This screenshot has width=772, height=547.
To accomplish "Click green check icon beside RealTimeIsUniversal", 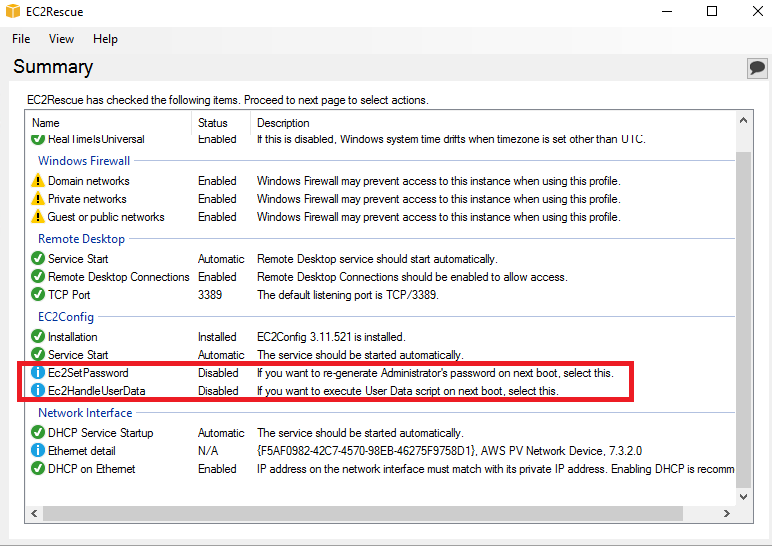I will [37, 139].
